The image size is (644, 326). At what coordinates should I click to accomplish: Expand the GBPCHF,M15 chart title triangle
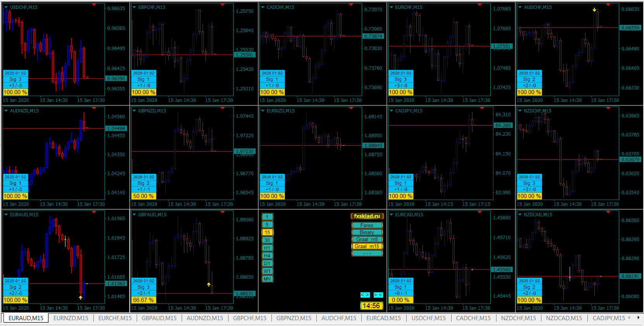click(x=134, y=7)
